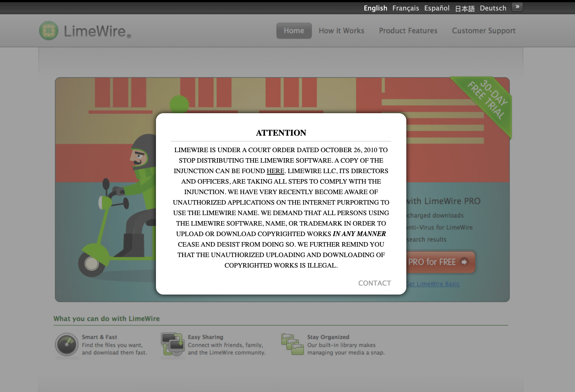Click the CONTACT link in the notice
The image size is (575, 392).
(x=374, y=283)
